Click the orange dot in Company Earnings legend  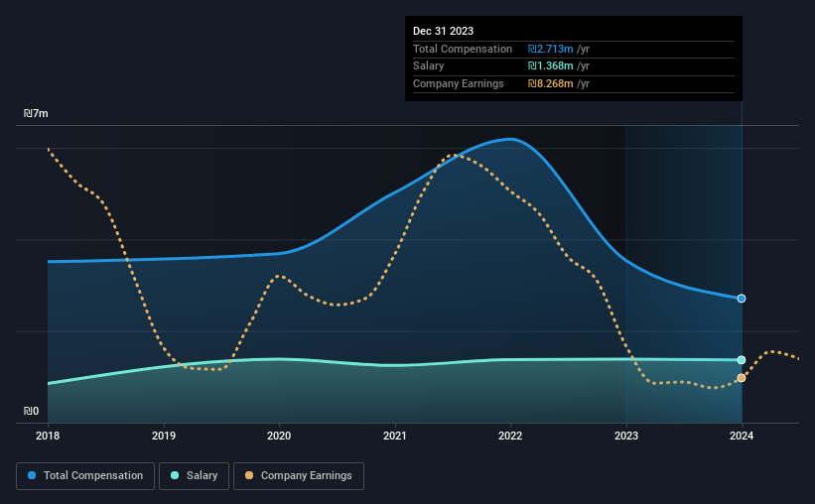coord(249,475)
